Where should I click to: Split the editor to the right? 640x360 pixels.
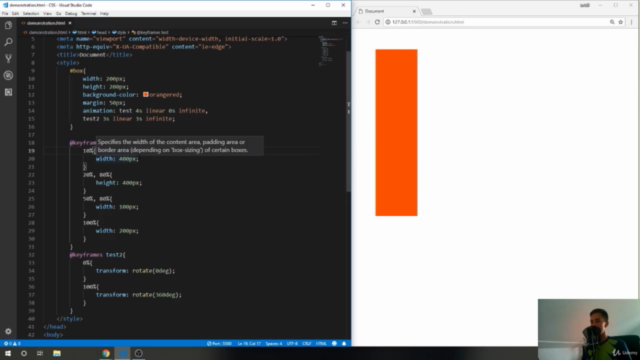(334, 23)
